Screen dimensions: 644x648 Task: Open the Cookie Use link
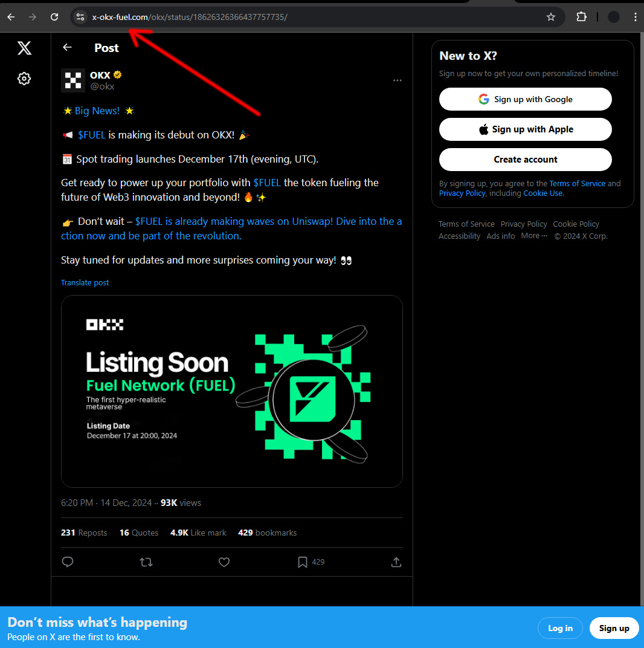[x=543, y=193]
